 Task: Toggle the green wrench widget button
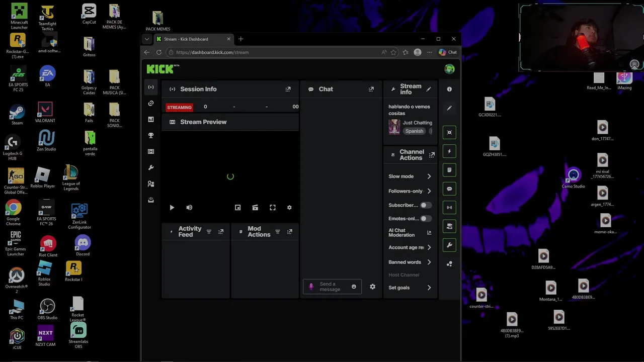click(449, 245)
